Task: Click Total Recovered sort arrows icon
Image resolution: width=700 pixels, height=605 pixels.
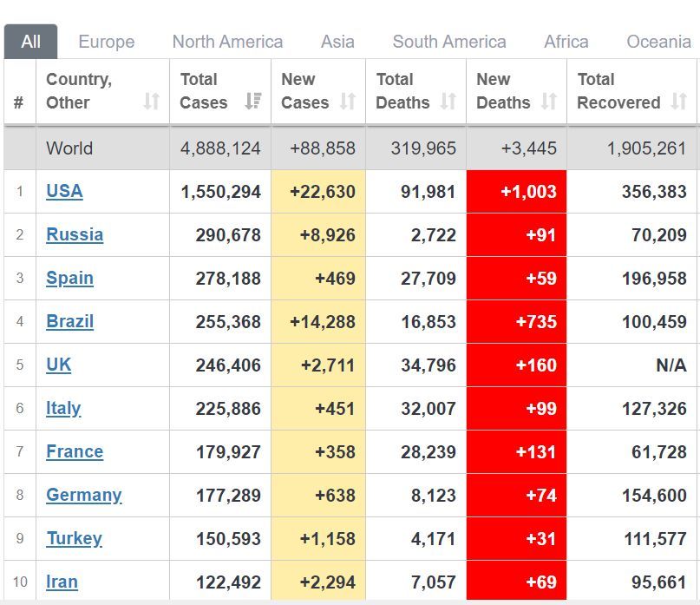Action: tap(679, 102)
